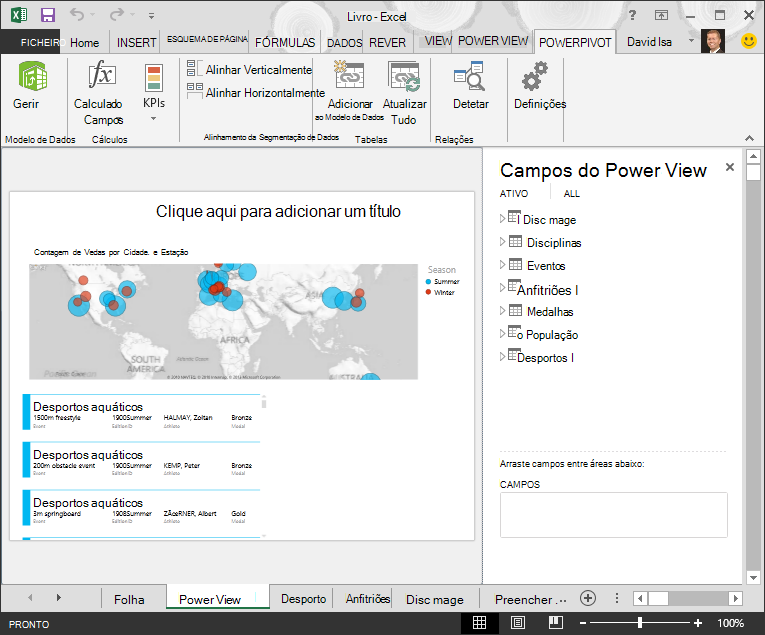Click the zoom slider handle
Image resolution: width=765 pixels, height=635 pixels.
(640, 623)
